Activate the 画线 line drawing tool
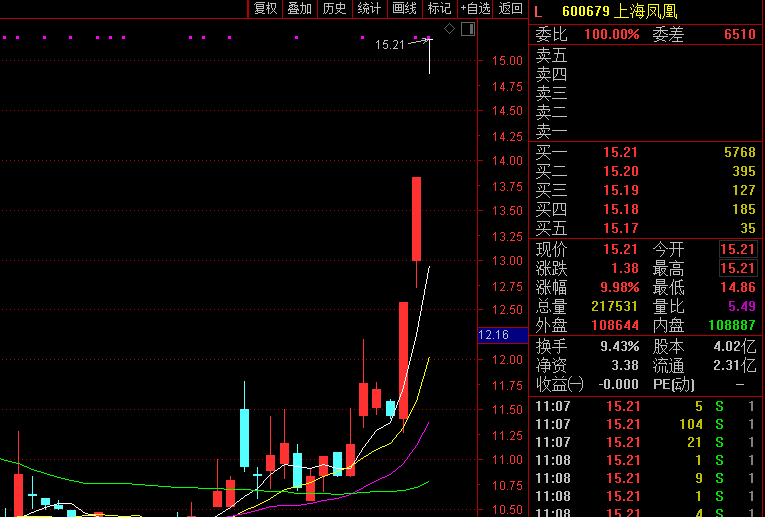Image resolution: width=765 pixels, height=517 pixels. click(x=404, y=9)
